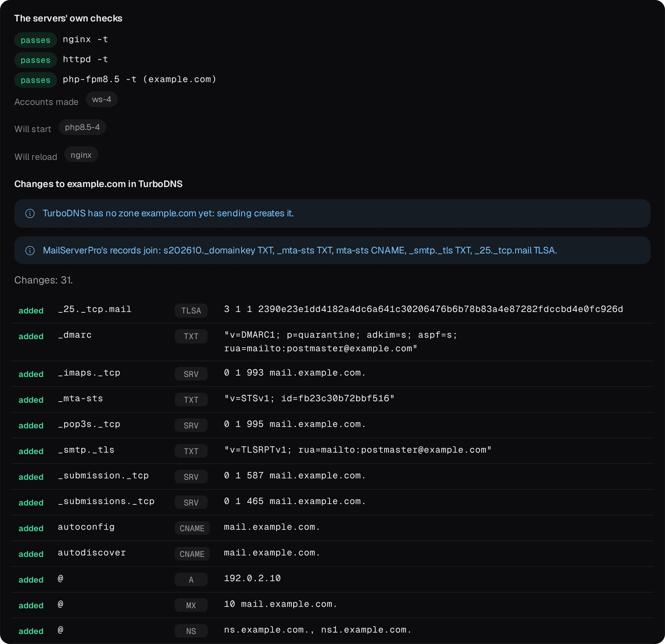Click the SRV badge in the _submission._tcp row
The height and width of the screenshot is (644, 665).
coord(191,477)
